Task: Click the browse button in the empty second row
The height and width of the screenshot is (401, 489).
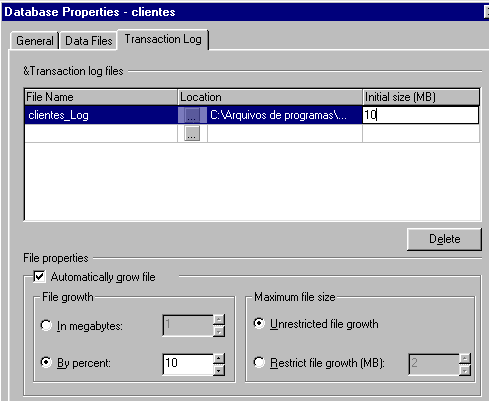Action: (192, 133)
